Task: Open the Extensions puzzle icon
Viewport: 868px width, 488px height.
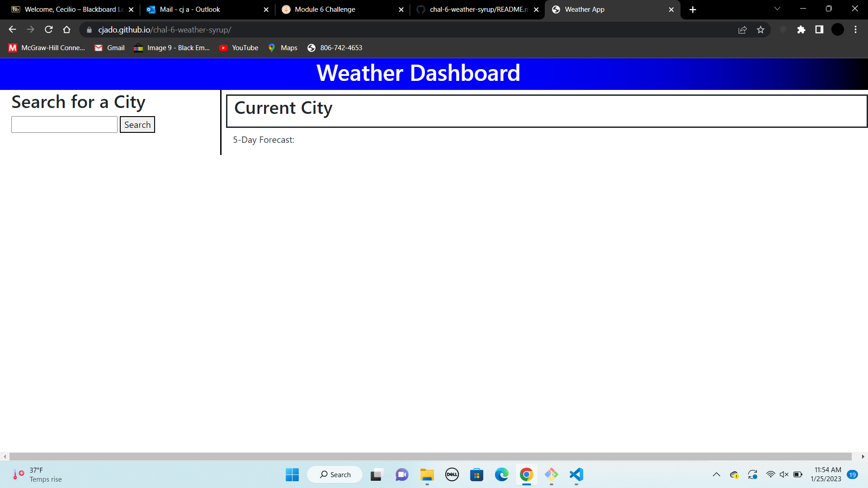Action: coord(801,30)
